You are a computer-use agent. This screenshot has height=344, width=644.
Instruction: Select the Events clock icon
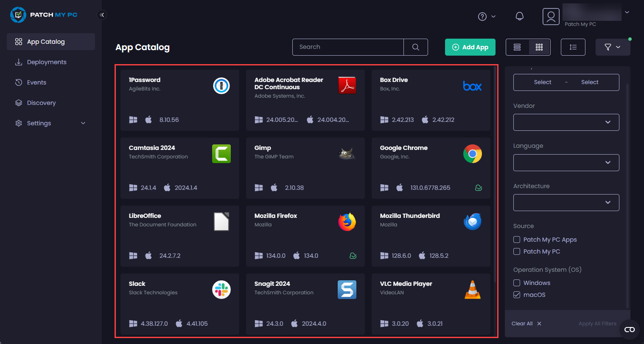[19, 82]
